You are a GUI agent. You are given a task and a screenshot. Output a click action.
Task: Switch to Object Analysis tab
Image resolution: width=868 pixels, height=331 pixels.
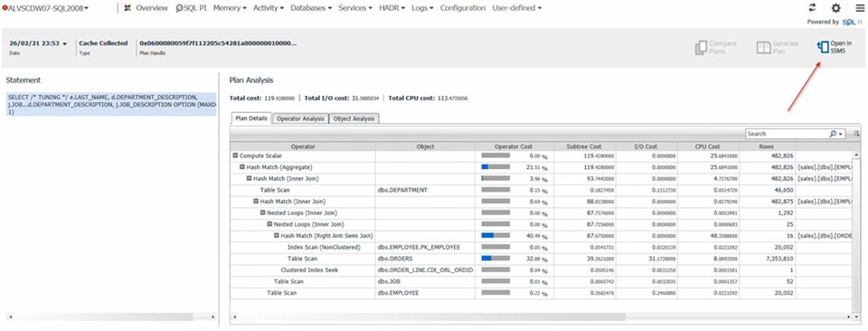[354, 118]
